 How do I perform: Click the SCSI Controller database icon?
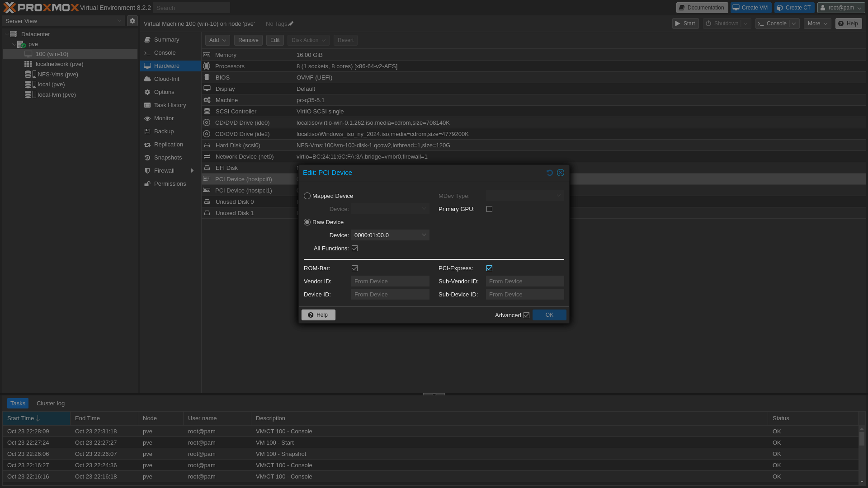click(x=207, y=111)
